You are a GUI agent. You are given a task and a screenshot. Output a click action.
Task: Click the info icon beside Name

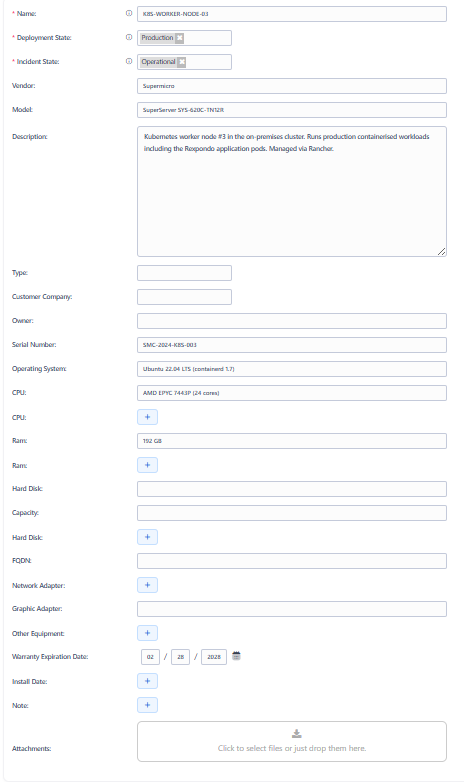(129, 13)
